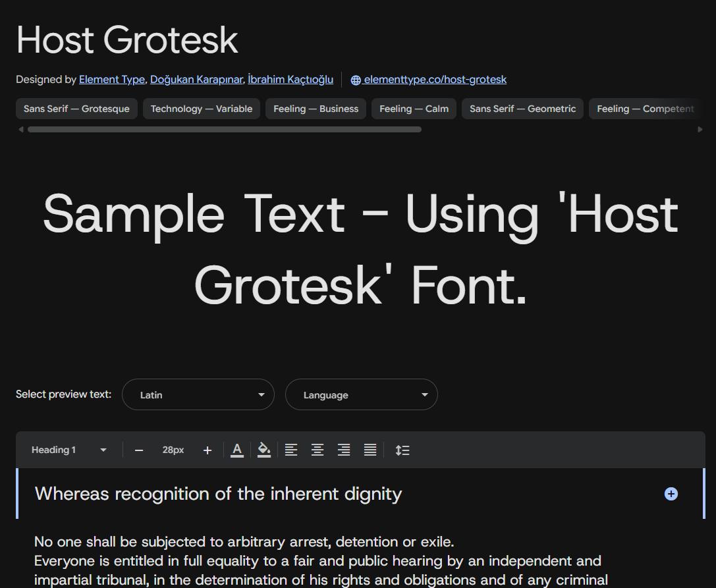Select the Feeling — Calm tag
The image size is (716, 588).
[414, 109]
